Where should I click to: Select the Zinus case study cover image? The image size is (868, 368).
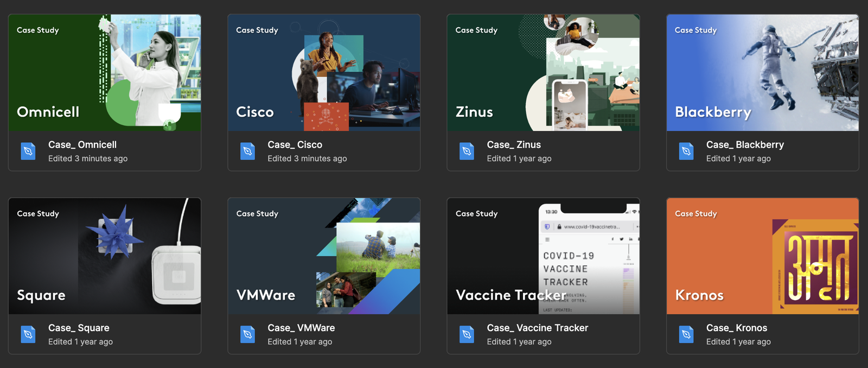click(543, 73)
